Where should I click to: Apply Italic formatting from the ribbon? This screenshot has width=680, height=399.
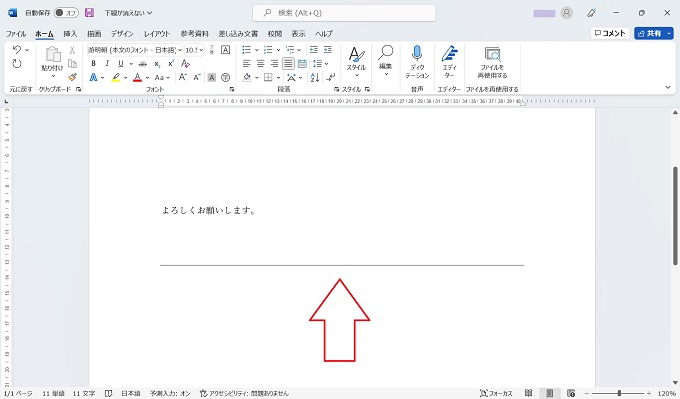pyautogui.click(x=107, y=64)
